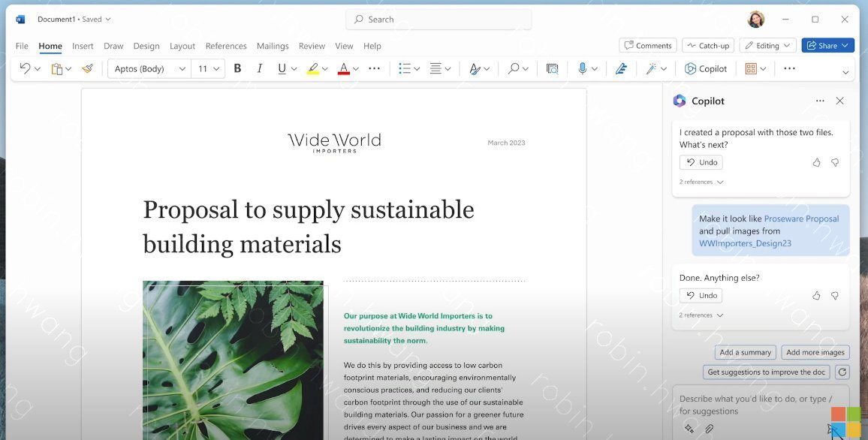Open Copilot pane more options ellipsis
Viewport: 868px width, 440px height.
[820, 101]
